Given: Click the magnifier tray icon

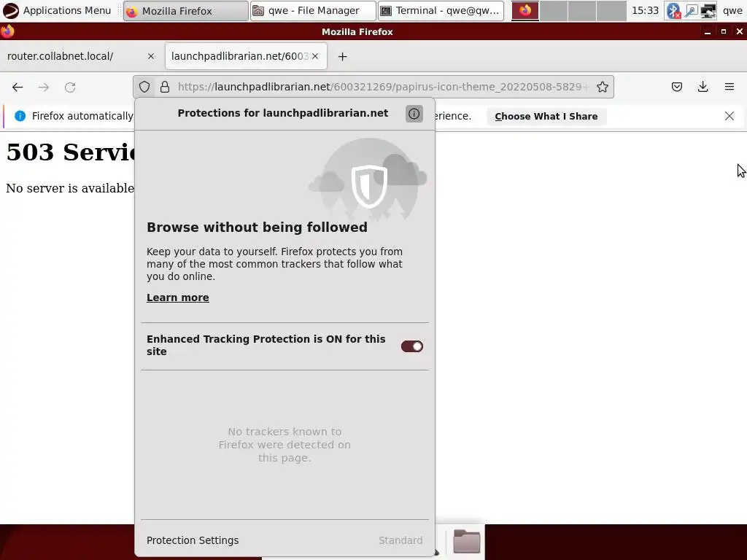Looking at the screenshot, I should (x=691, y=10).
